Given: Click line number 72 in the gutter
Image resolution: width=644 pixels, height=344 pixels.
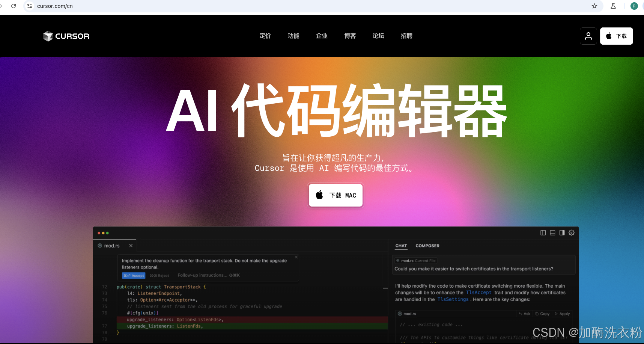Looking at the screenshot, I should pyautogui.click(x=104, y=287).
